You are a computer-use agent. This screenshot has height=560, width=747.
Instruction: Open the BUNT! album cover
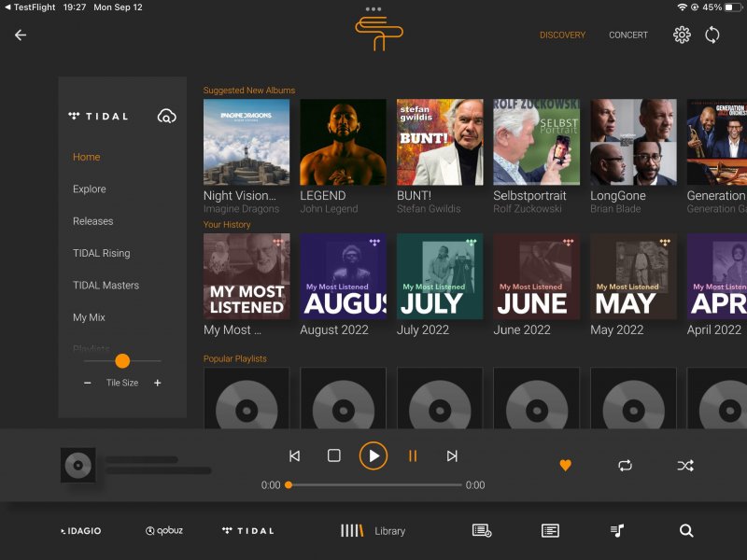pyautogui.click(x=440, y=142)
